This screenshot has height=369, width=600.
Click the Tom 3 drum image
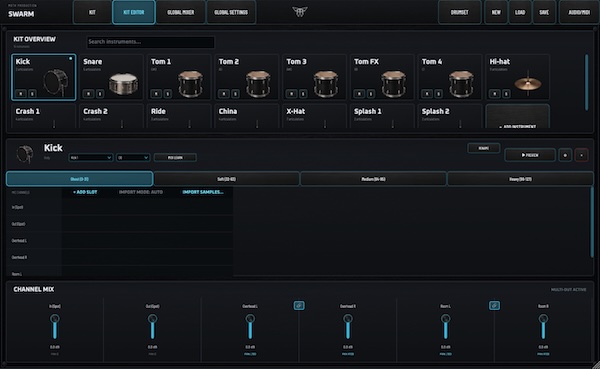click(x=326, y=83)
